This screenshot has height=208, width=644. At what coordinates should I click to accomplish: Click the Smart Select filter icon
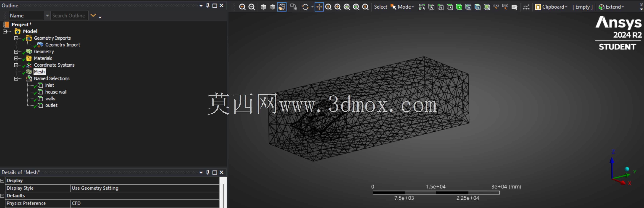click(x=422, y=7)
